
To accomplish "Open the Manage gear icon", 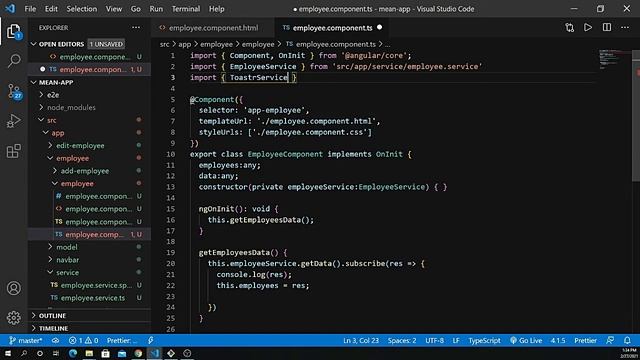I will point(13,318).
